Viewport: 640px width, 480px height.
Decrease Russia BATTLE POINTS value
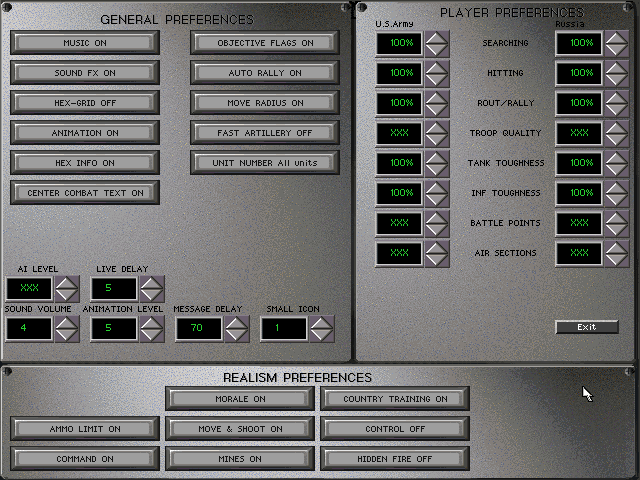616,229
